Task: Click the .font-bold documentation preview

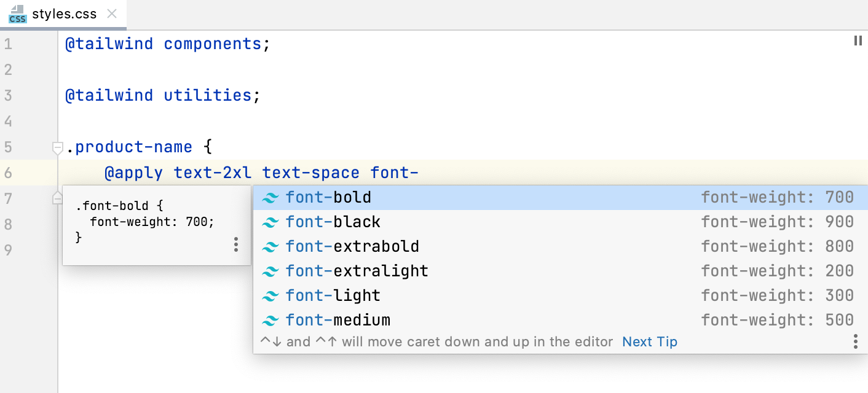Action: point(141,221)
